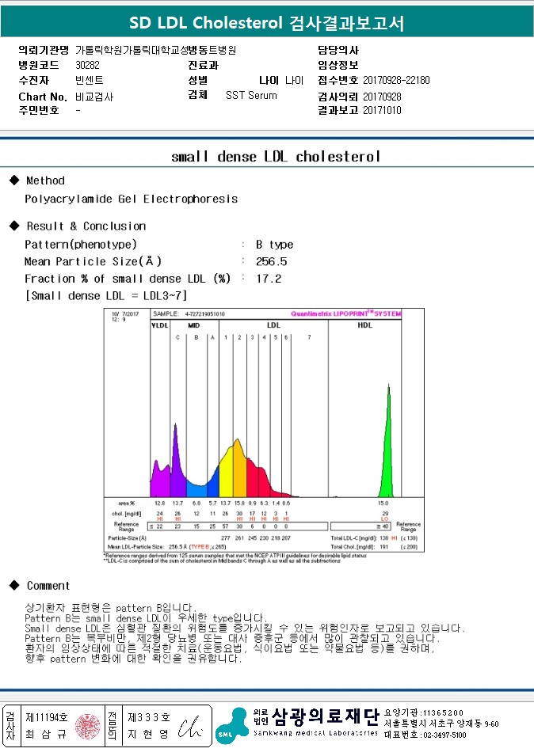Click the diamond bullet beside Comment
Screen dimensions: 534x756
13,586
